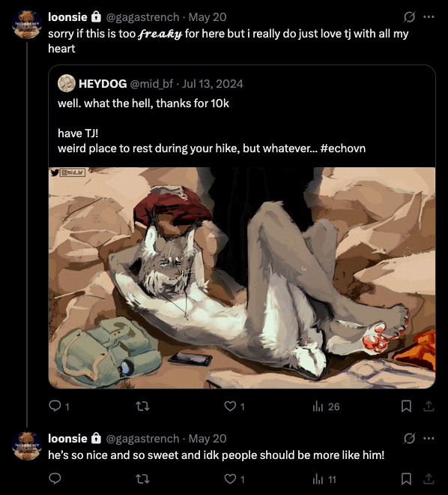Like the tweet about loving tj
The image size is (448, 495).
coord(234,406)
